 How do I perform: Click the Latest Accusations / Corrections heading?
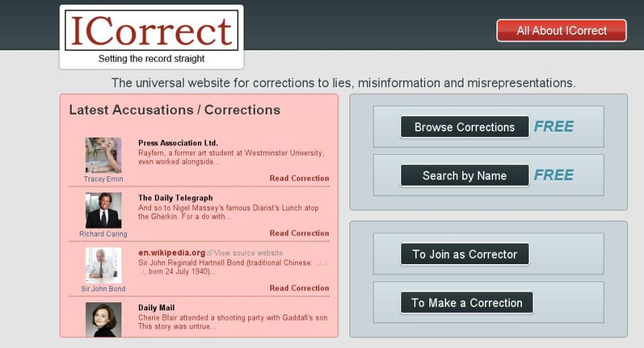pos(174,110)
